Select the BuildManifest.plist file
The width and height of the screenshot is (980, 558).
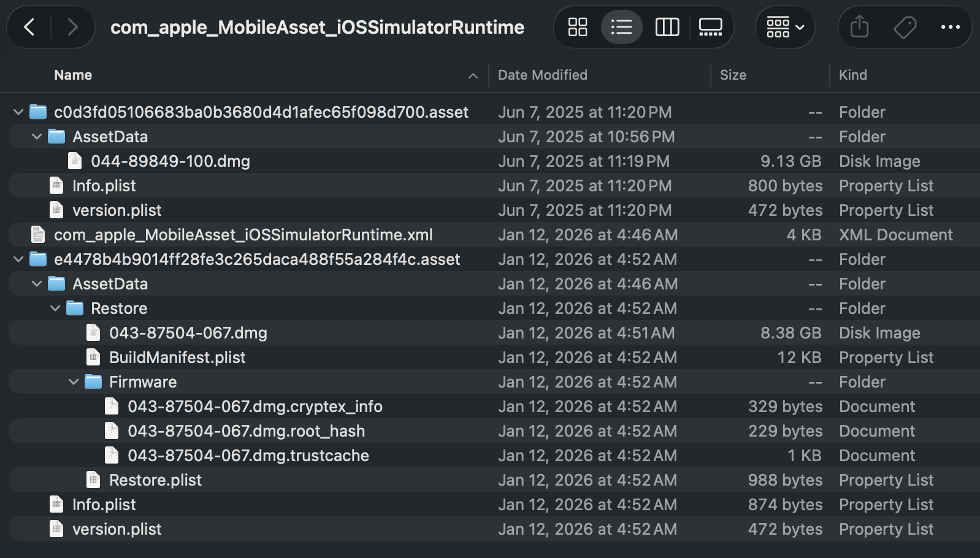point(177,357)
